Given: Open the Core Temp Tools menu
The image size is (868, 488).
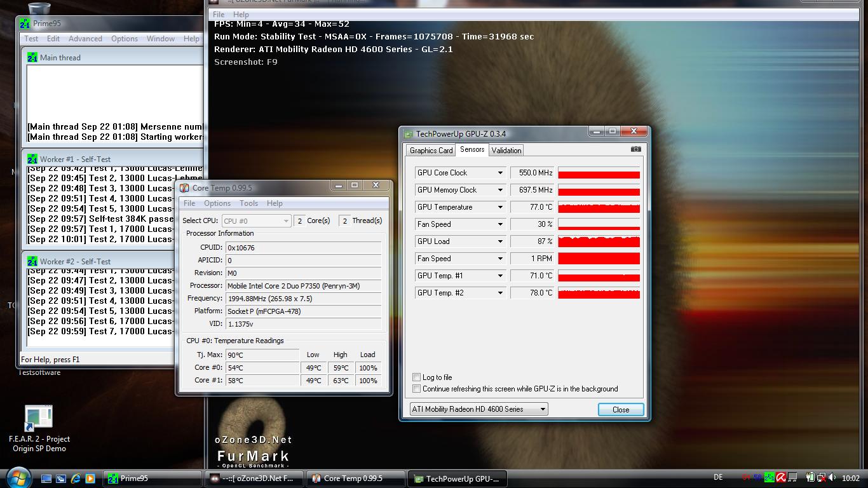Looking at the screenshot, I should click(248, 203).
